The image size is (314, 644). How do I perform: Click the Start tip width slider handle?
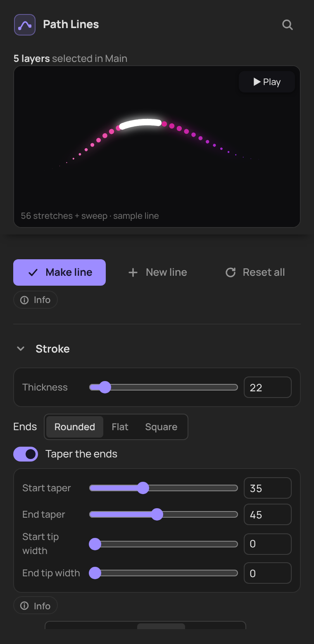(95, 544)
